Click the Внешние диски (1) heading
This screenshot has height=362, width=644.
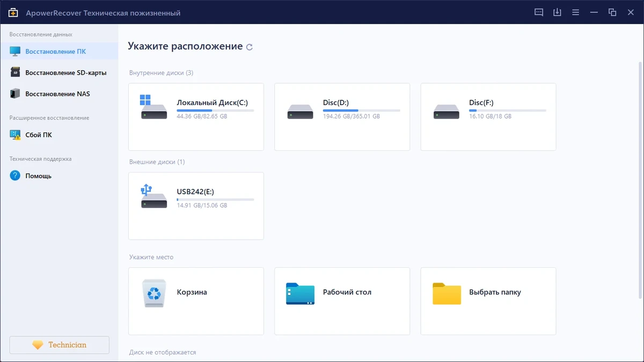157,161
